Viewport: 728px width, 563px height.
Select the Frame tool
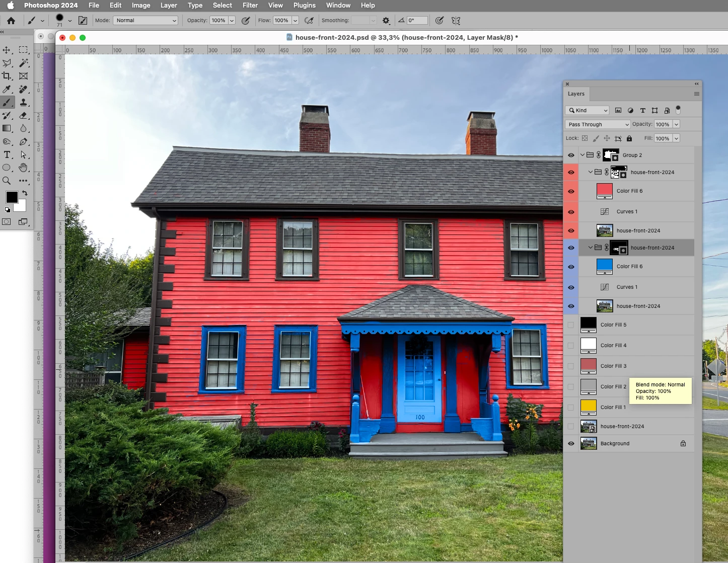[x=23, y=76]
